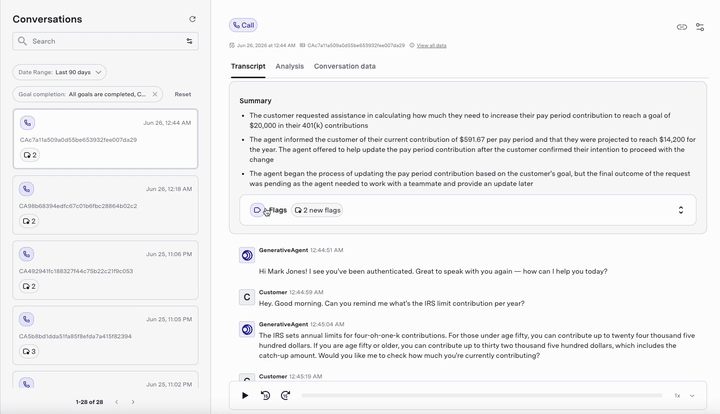Click the 1-28 of 28 pagination text
720x414 pixels.
pos(89,402)
